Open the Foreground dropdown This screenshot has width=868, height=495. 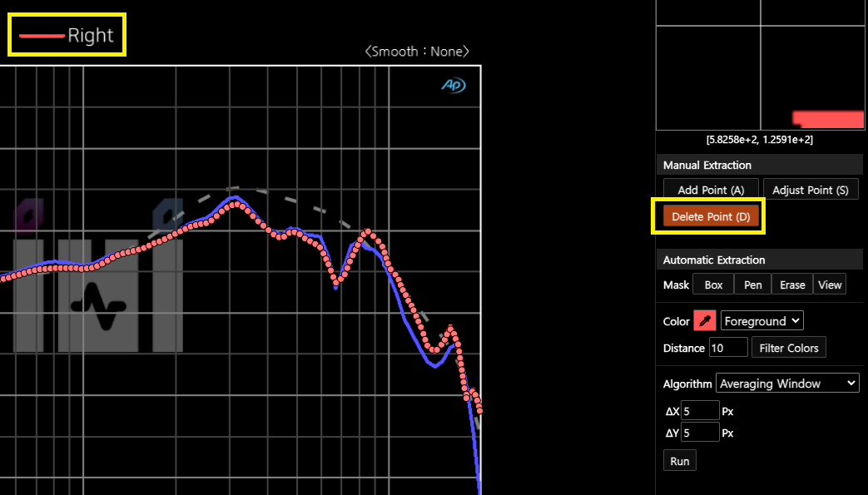(x=762, y=320)
